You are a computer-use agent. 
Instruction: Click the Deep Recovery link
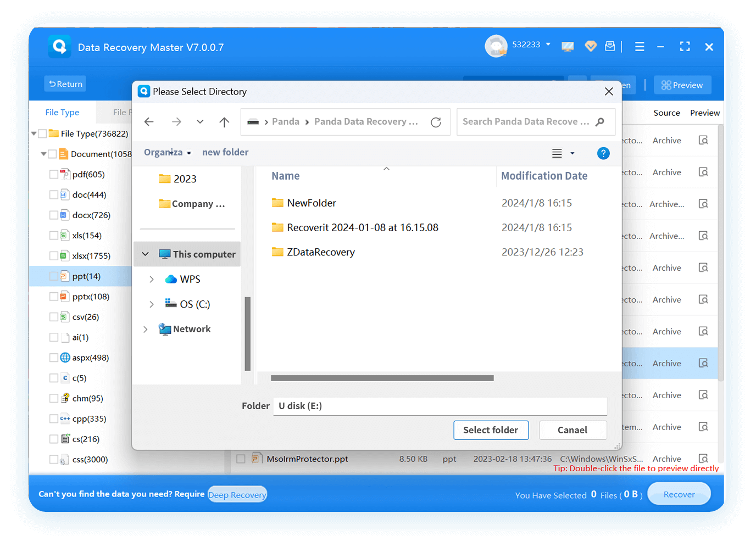(x=237, y=495)
